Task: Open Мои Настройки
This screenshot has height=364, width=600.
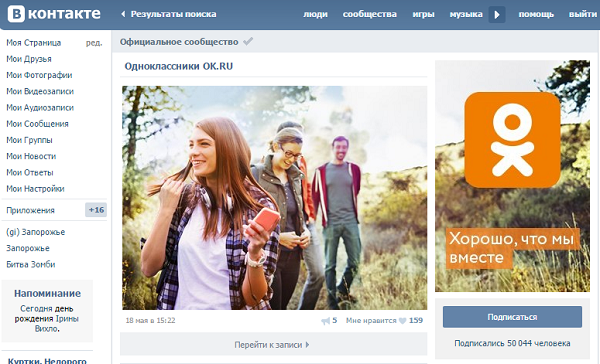Action: coord(35,189)
